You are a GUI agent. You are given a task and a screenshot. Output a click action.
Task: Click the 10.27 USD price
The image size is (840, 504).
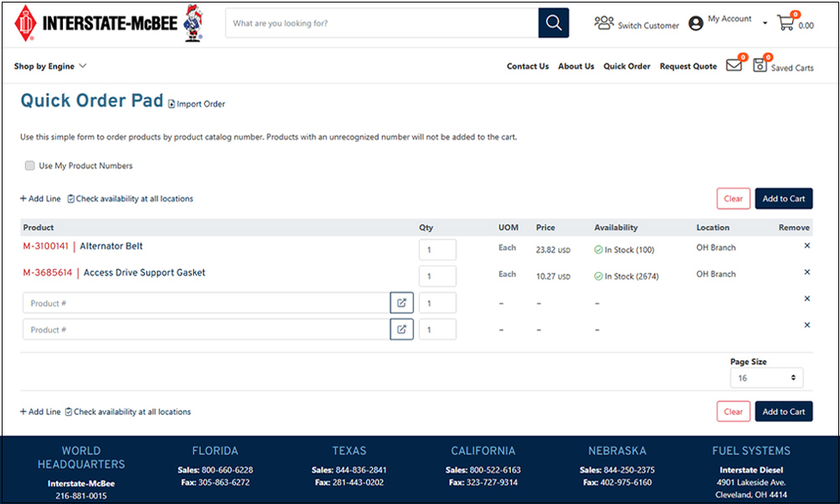[553, 276]
